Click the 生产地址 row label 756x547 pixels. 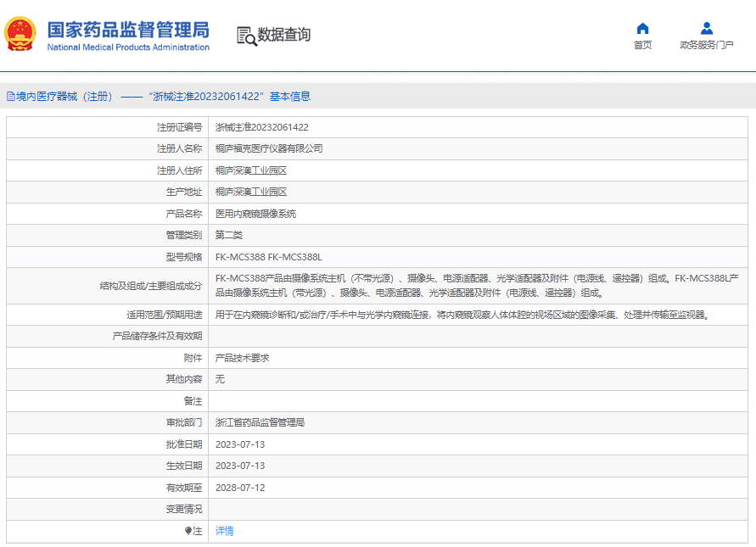point(184,192)
